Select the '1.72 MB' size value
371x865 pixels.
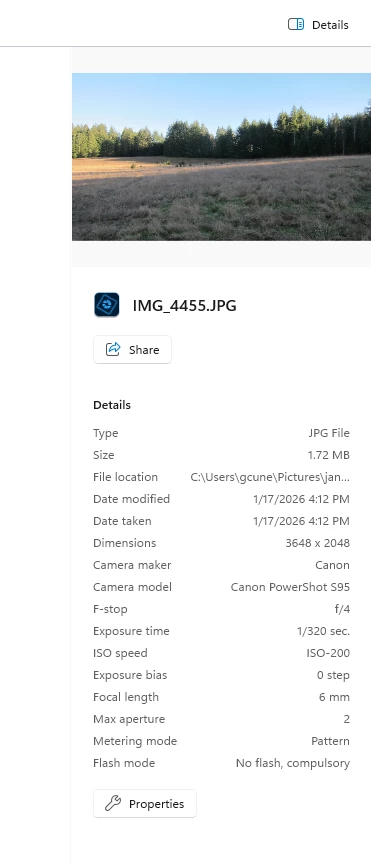329,455
